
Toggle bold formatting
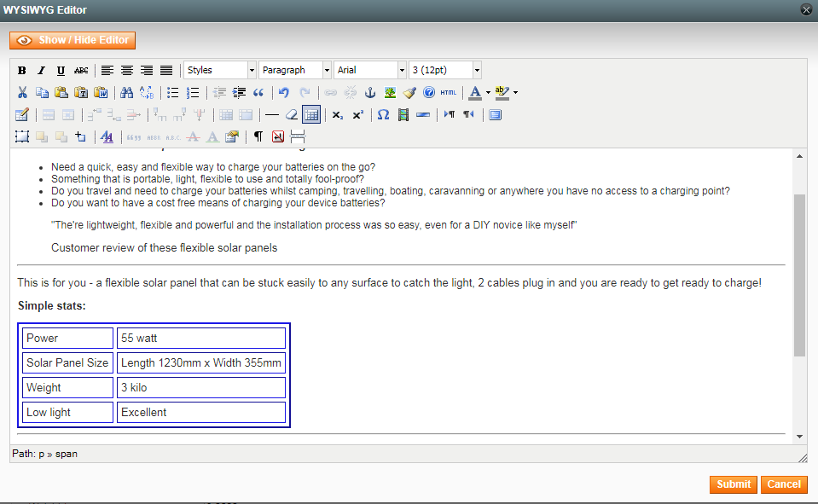(x=22, y=71)
